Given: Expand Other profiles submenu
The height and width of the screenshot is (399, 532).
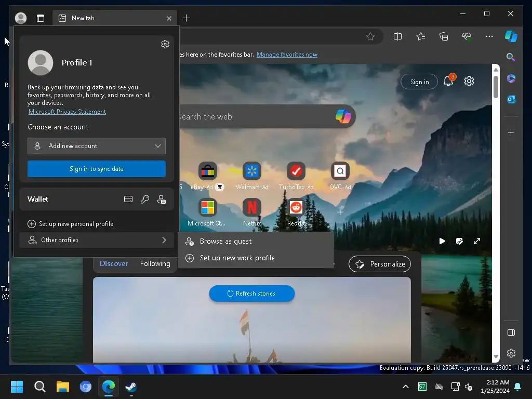Looking at the screenshot, I should coord(97,240).
